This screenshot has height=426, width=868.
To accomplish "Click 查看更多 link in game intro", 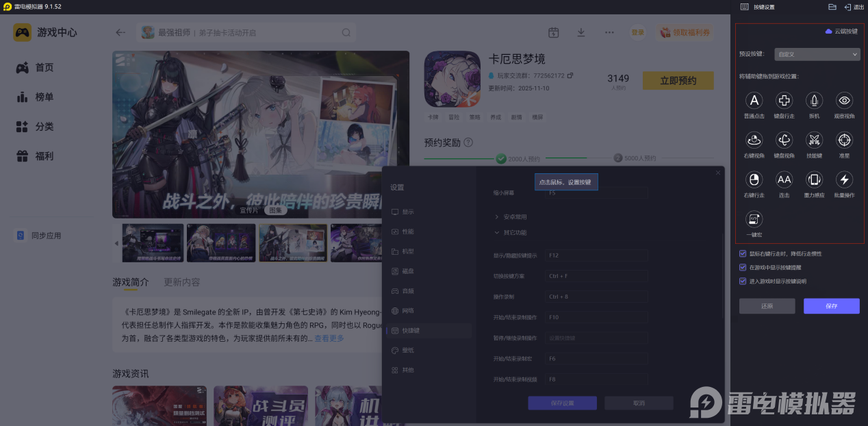I will (329, 338).
